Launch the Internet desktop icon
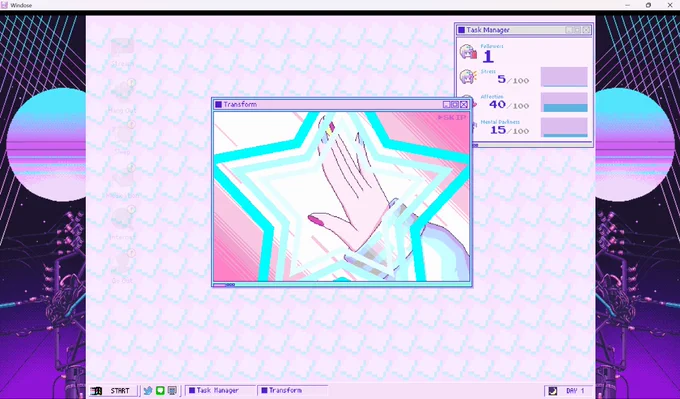The height and width of the screenshot is (399, 680). tap(122, 223)
